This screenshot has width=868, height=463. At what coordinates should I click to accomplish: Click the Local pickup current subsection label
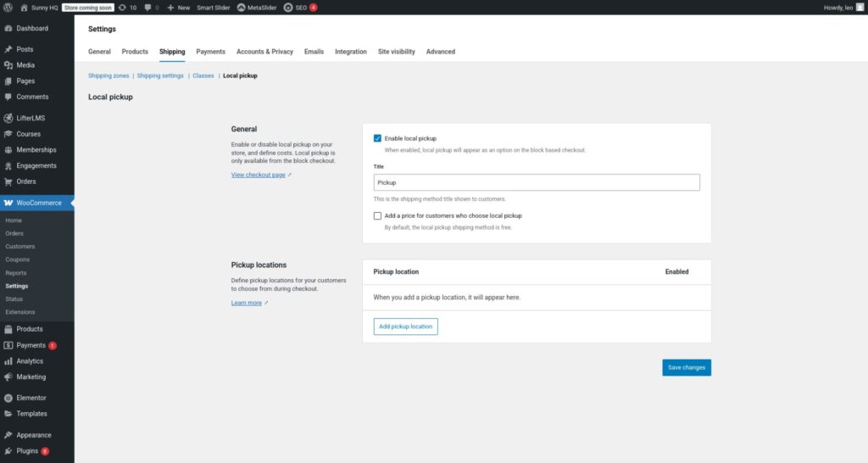[x=240, y=75]
